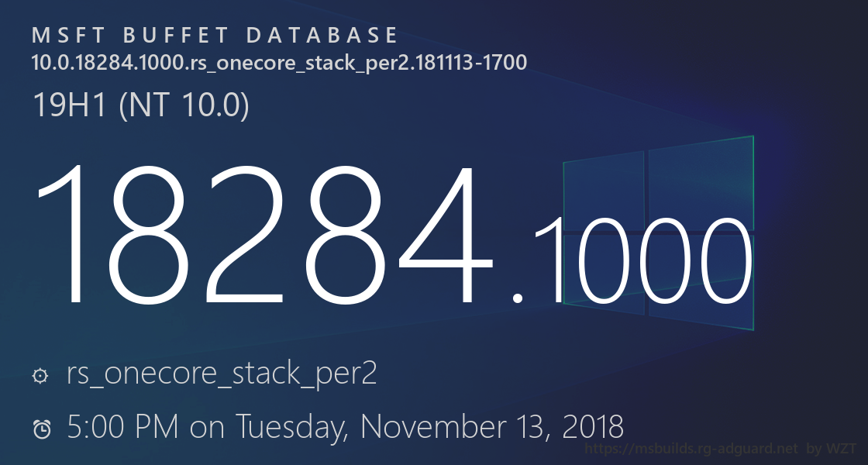Click the middle 8 2 8 digits of the build number
The width and height of the screenshot is (868, 465).
tap(257, 234)
